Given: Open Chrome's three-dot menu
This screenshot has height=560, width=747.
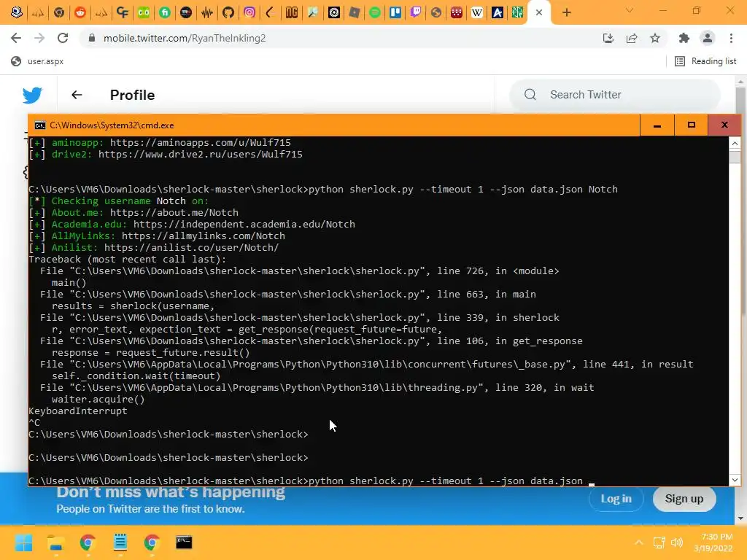Looking at the screenshot, I should click(x=731, y=38).
